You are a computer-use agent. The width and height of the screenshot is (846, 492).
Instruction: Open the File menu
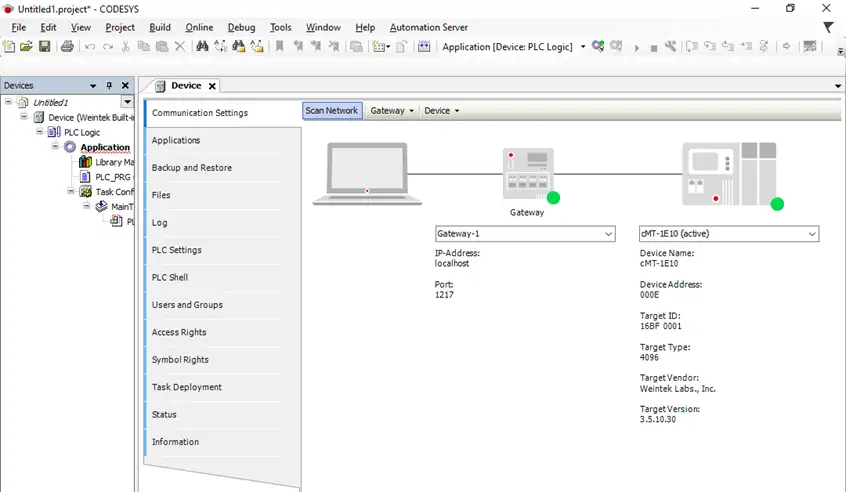coord(18,28)
